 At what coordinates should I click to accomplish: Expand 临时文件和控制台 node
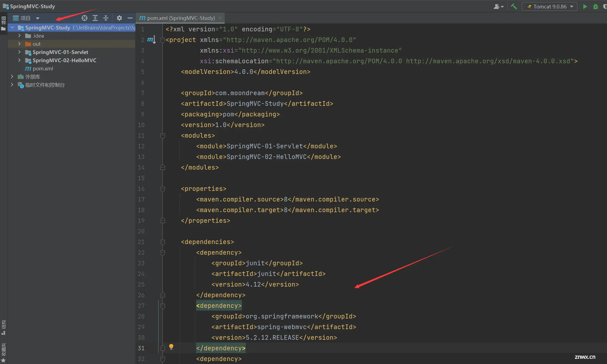pyautogui.click(x=12, y=85)
